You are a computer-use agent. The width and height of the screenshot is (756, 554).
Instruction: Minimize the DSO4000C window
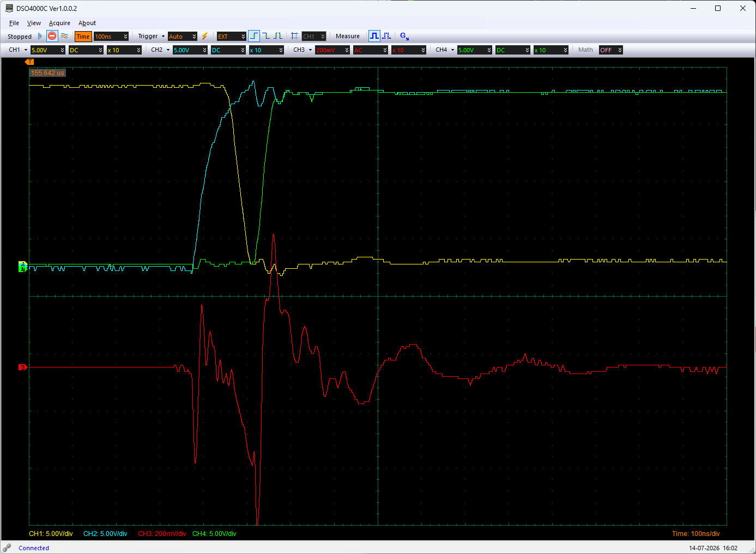[x=693, y=8]
